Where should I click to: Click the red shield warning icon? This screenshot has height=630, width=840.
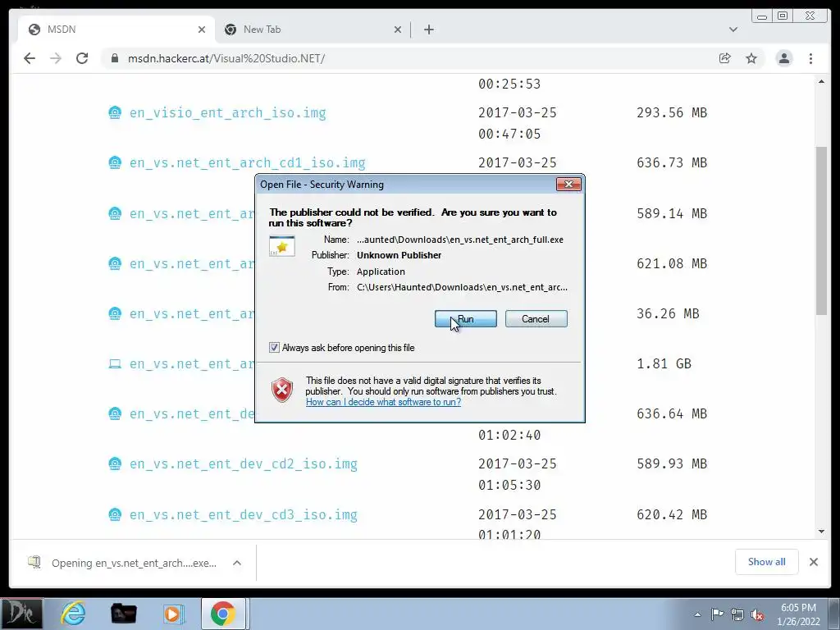282,390
